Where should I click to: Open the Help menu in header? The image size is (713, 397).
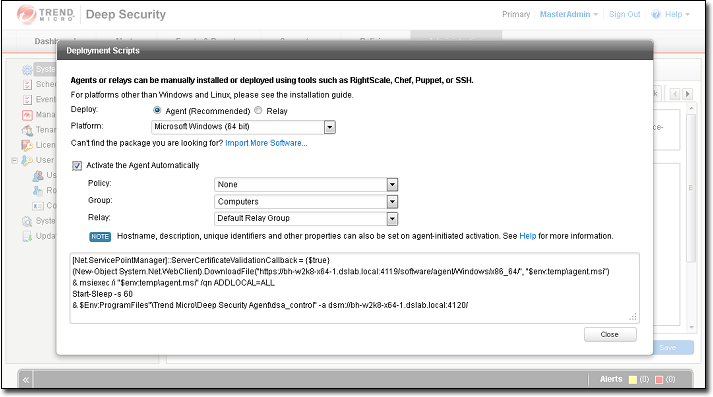(677, 15)
